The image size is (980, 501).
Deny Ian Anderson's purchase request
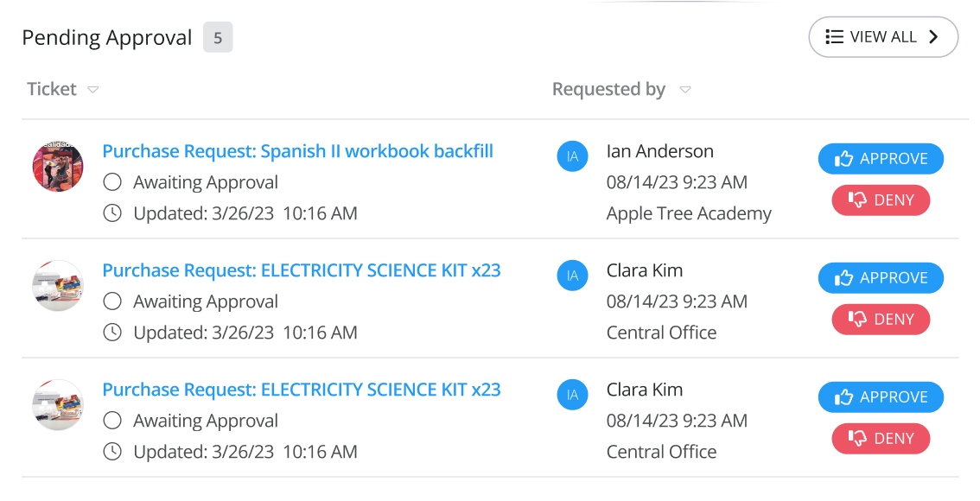point(881,200)
